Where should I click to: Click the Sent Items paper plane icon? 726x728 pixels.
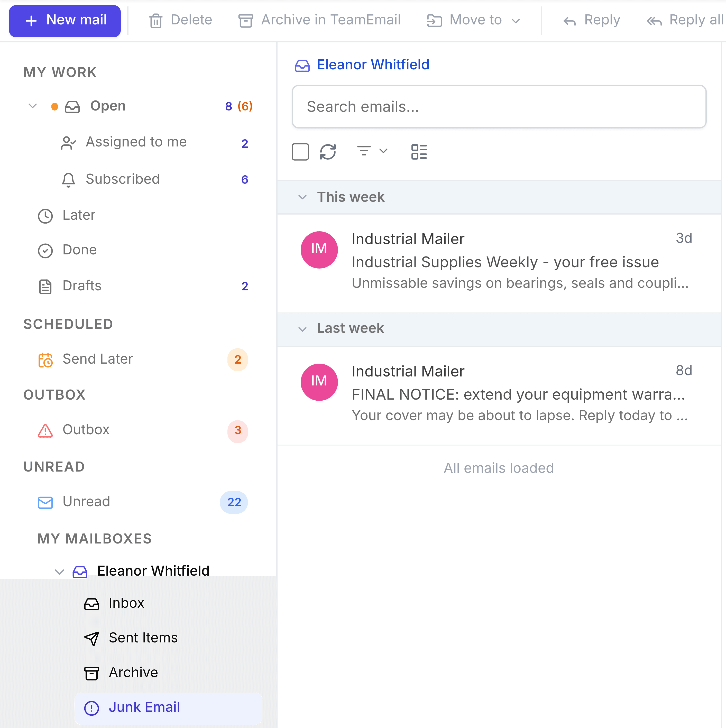[x=91, y=639]
